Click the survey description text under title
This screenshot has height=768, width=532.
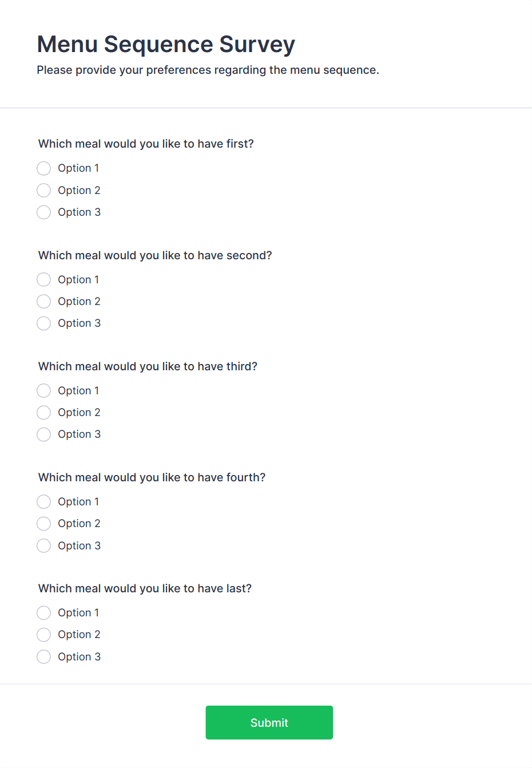pyautogui.click(x=208, y=70)
